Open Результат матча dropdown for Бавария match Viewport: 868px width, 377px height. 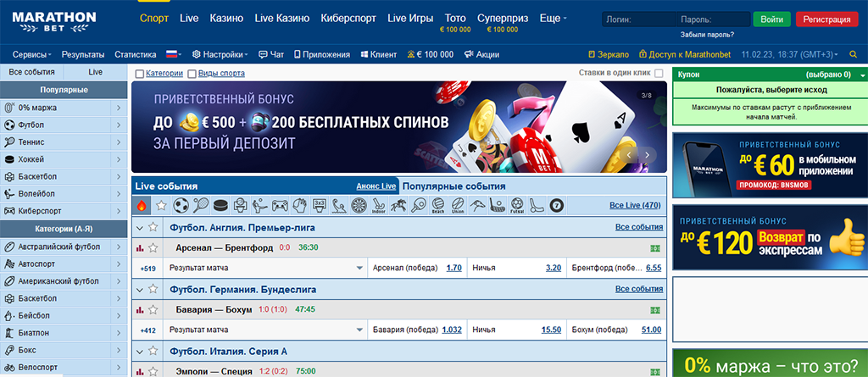265,330
